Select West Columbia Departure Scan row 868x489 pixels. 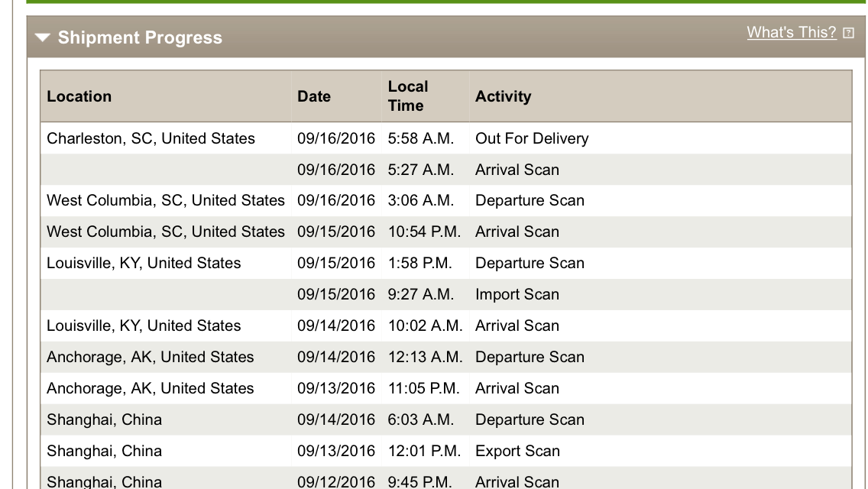tap(446, 200)
